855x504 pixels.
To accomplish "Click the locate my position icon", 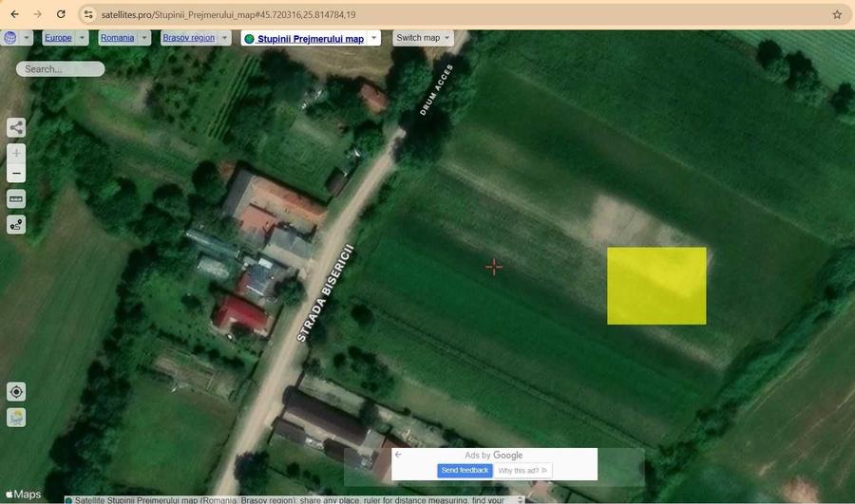I will point(16,392).
